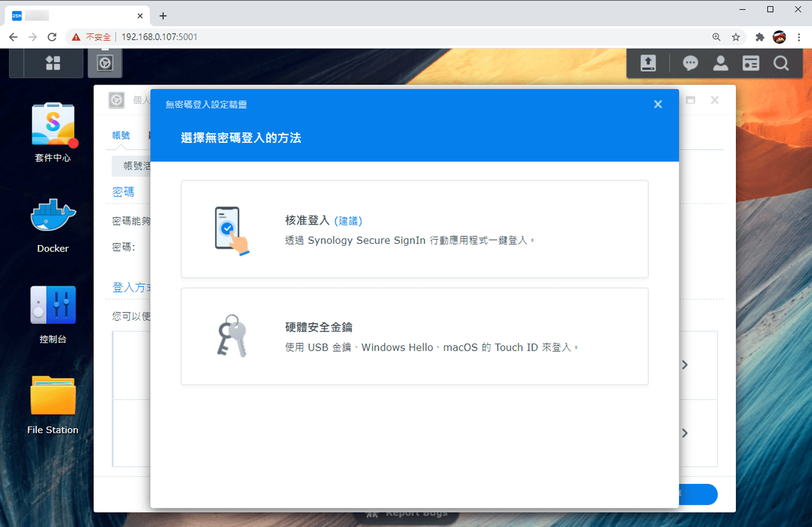
Task: Bookmark this page with the star icon
Action: (x=736, y=37)
